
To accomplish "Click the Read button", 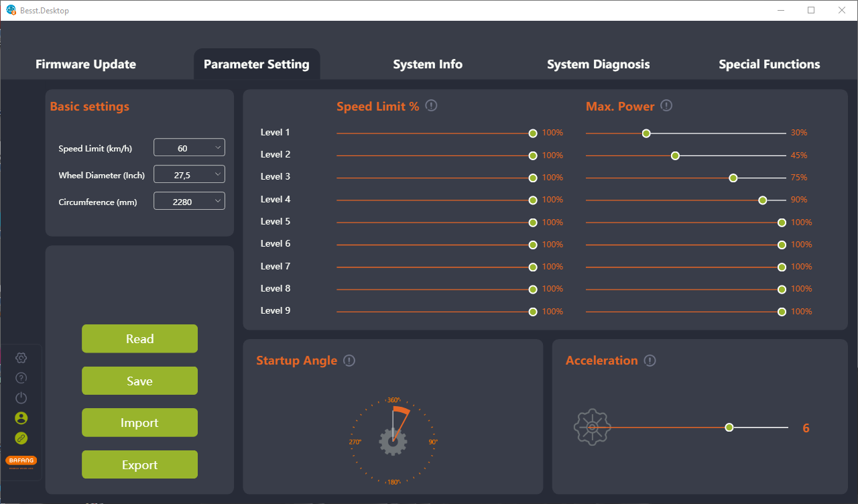I will 139,338.
